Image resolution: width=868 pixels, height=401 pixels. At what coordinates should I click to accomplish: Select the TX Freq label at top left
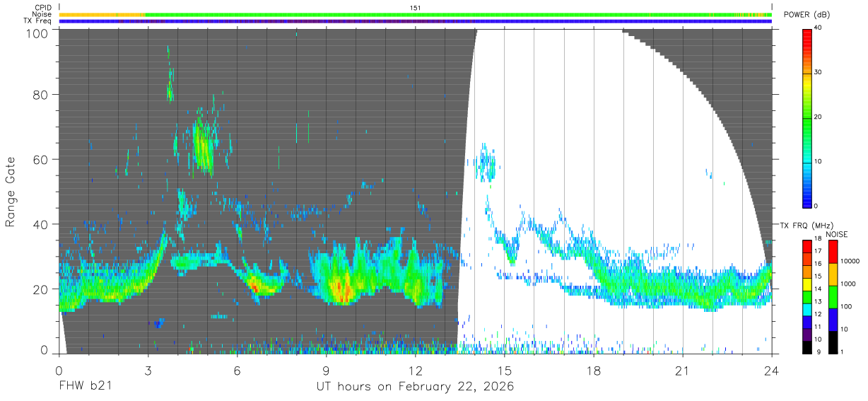39,21
